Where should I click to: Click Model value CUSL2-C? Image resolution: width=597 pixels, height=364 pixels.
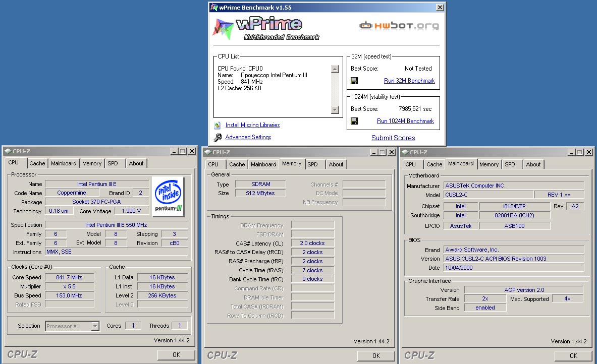click(488, 195)
